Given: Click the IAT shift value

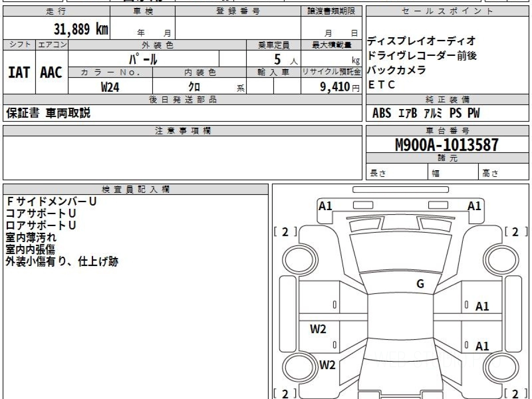Looking at the screenshot, I should pyautogui.click(x=19, y=72).
